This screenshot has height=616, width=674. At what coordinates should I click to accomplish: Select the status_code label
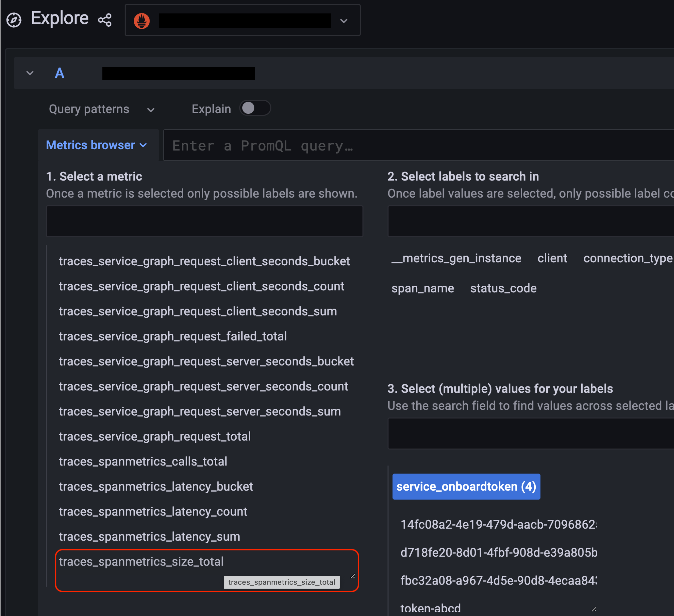pyautogui.click(x=503, y=288)
